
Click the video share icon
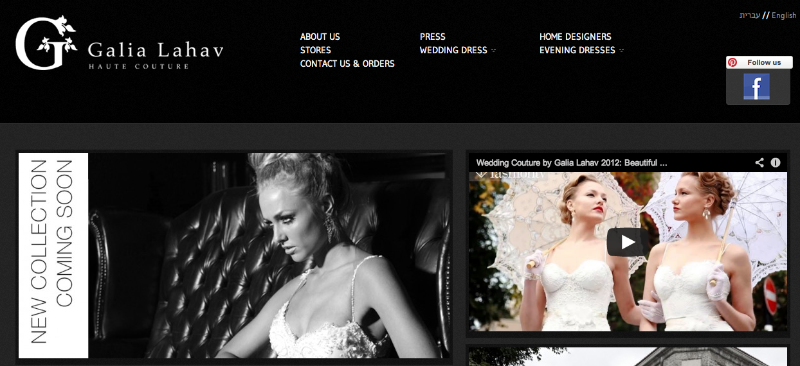759,163
